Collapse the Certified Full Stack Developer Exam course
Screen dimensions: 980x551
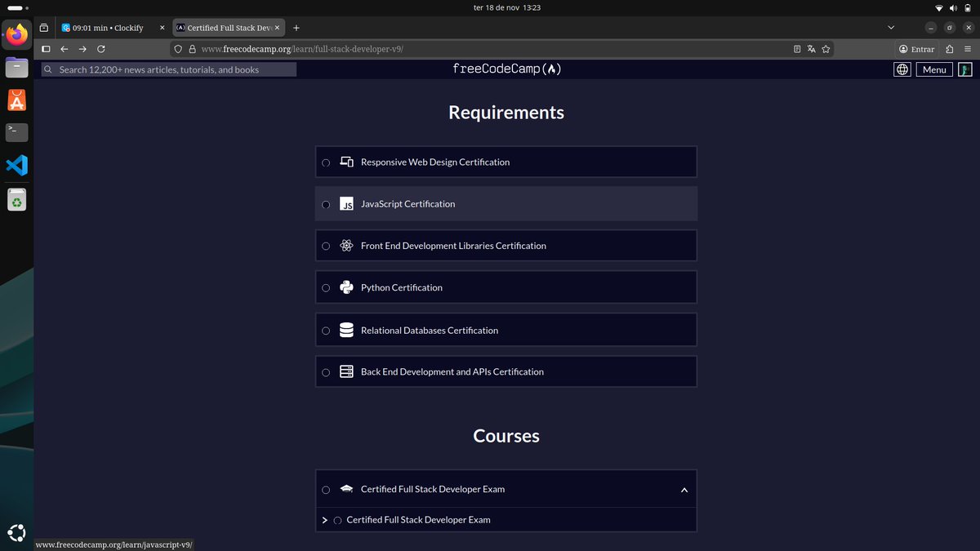[x=684, y=489]
